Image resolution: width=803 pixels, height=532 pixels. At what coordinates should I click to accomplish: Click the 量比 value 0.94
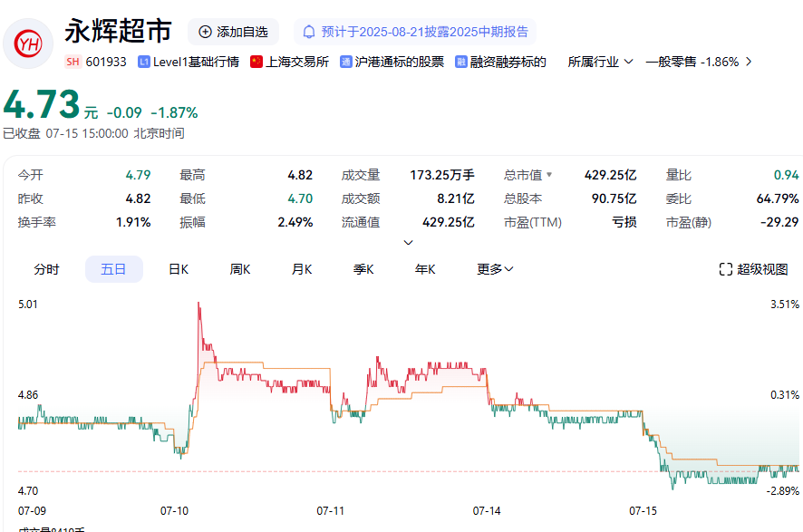click(786, 175)
